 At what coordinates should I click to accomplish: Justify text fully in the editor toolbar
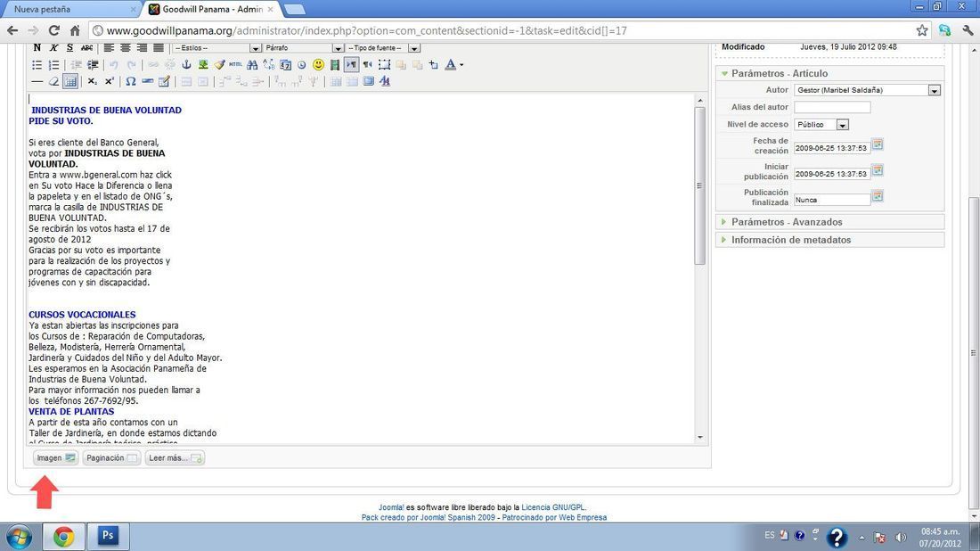(x=159, y=47)
